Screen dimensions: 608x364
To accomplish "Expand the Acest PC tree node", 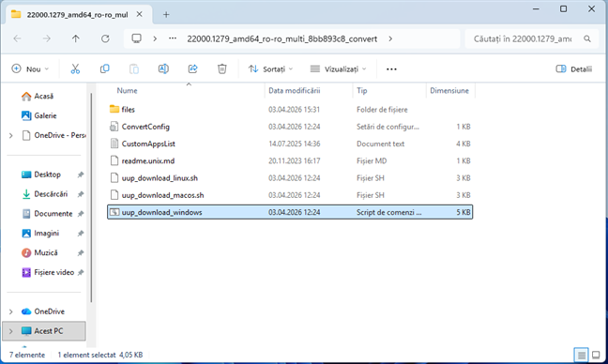I will pyautogui.click(x=11, y=331).
